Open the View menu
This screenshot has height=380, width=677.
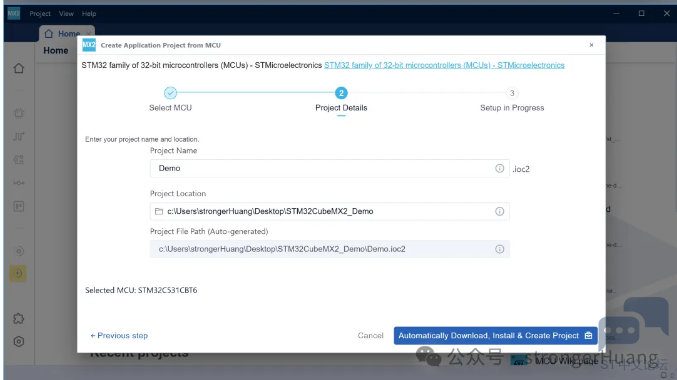[66, 14]
